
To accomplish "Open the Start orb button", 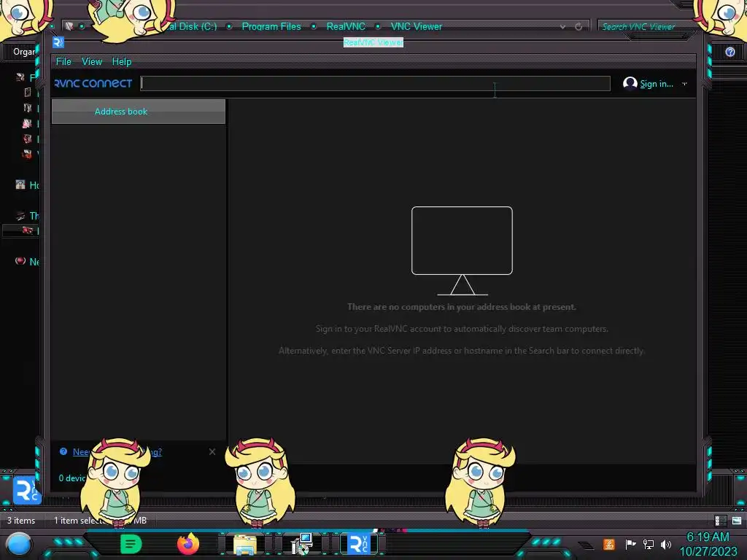I will click(x=19, y=544).
